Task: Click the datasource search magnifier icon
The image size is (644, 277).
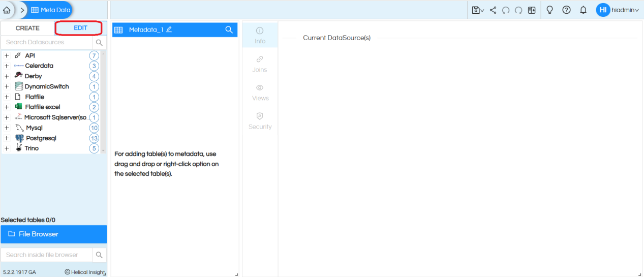Action: tap(99, 42)
